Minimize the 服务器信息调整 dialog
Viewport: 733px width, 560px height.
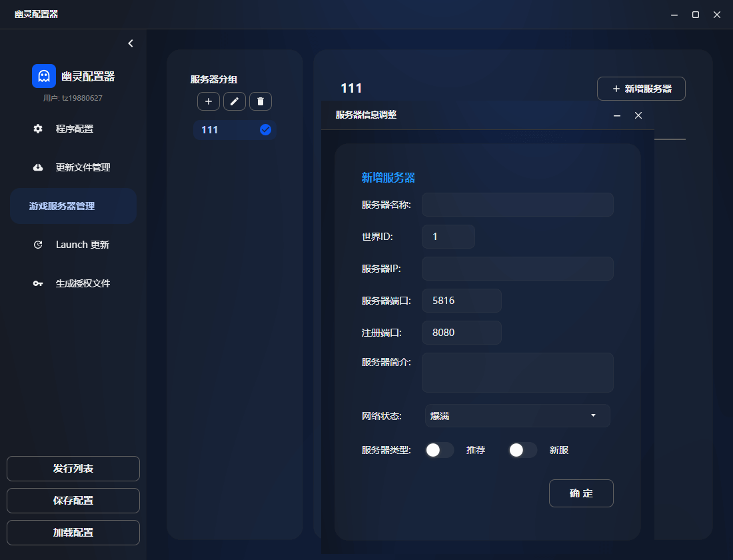point(616,115)
